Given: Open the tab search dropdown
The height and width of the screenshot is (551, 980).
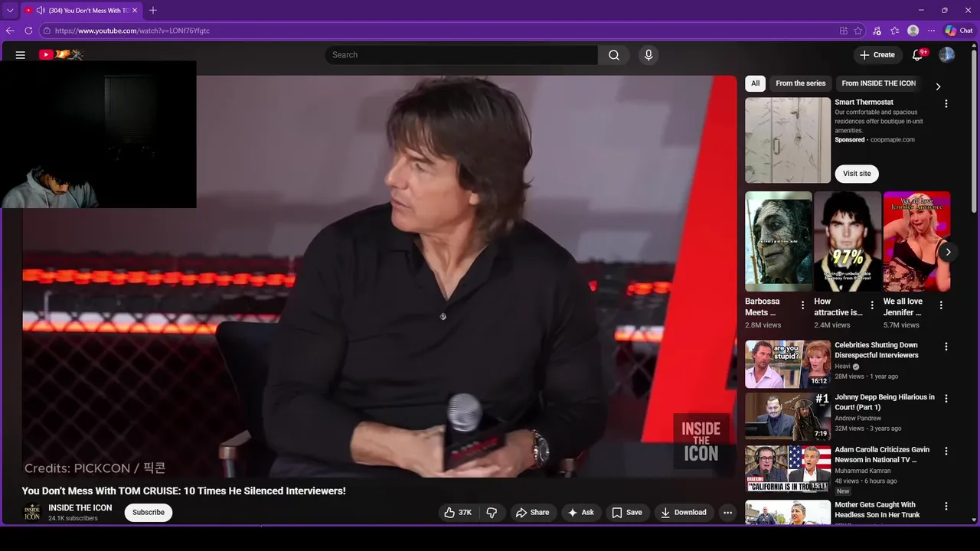Looking at the screenshot, I should [10, 11].
